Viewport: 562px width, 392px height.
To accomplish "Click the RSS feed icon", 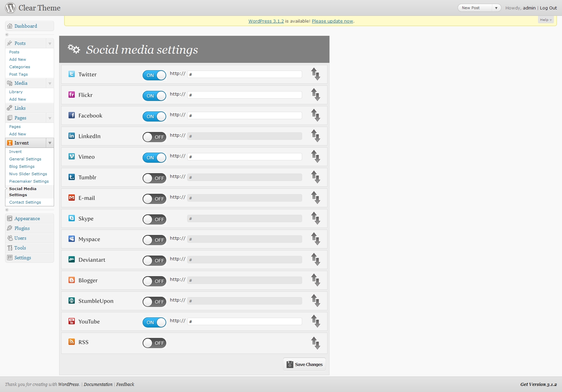I will pos(72,342).
